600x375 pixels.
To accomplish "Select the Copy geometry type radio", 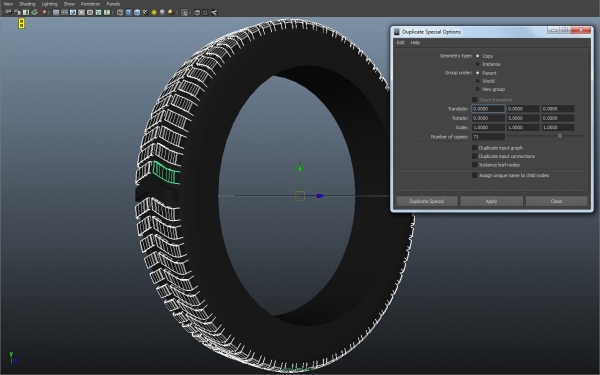I will pyautogui.click(x=478, y=56).
